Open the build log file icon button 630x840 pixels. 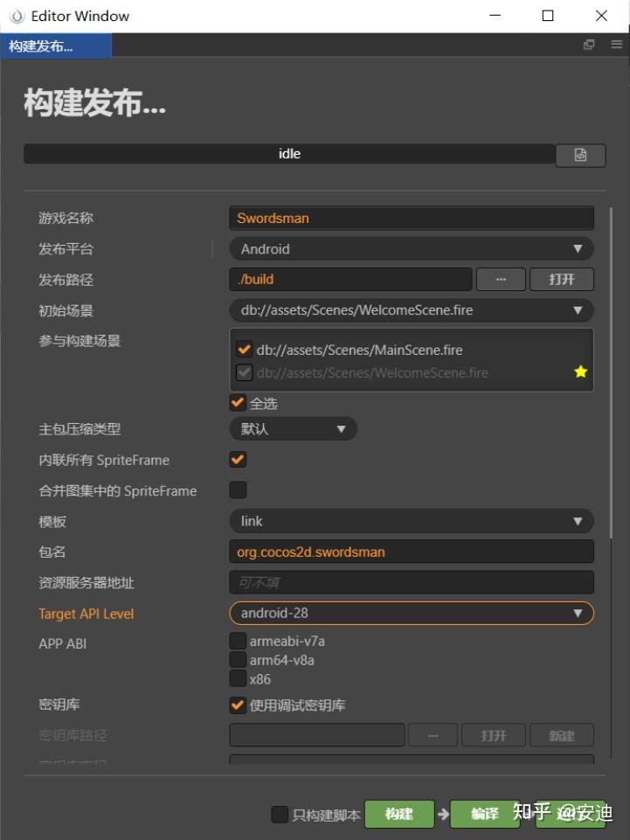(x=580, y=156)
